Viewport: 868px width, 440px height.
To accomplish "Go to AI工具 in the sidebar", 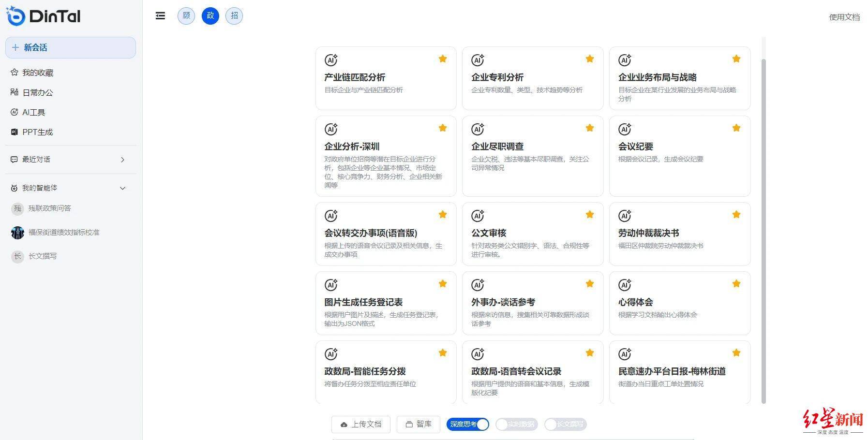I will click(33, 112).
